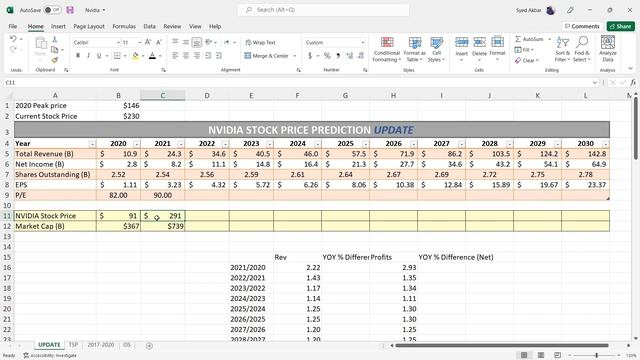This screenshot has width=640, height=360.
Task: Click the center align icon
Action: [x=186, y=56]
